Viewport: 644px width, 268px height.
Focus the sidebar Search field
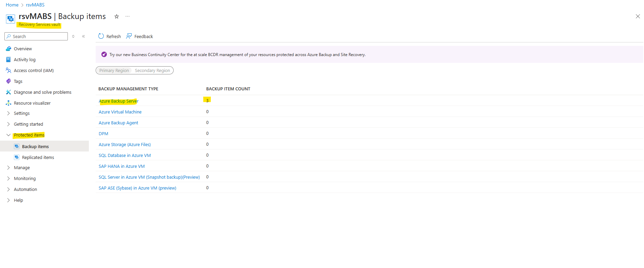click(36, 36)
